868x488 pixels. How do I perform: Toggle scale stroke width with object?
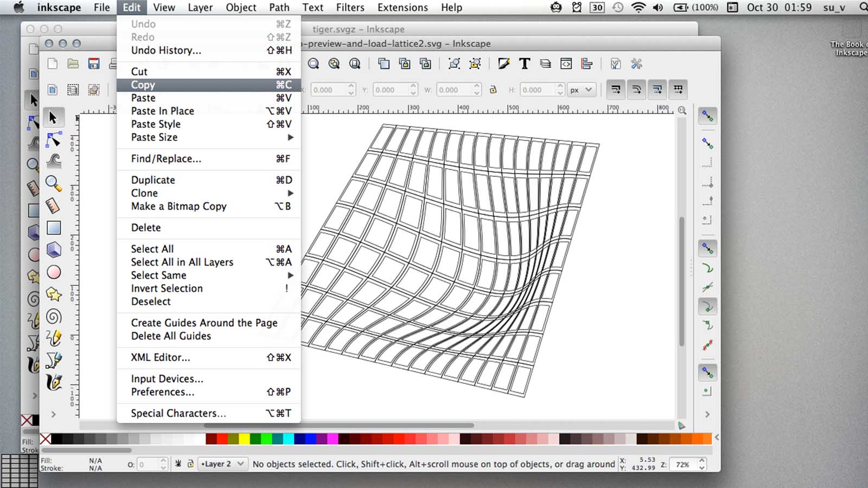pos(616,89)
